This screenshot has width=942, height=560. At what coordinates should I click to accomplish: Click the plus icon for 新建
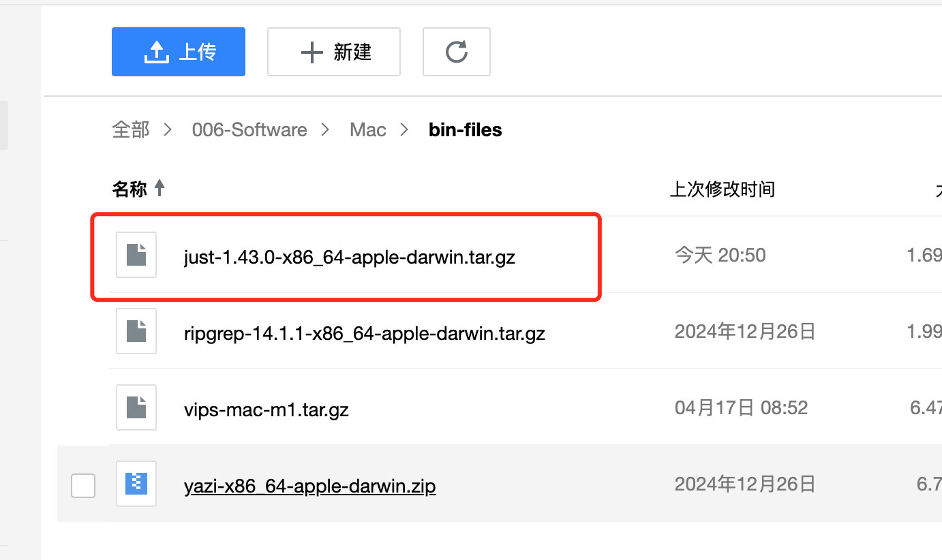point(312,52)
